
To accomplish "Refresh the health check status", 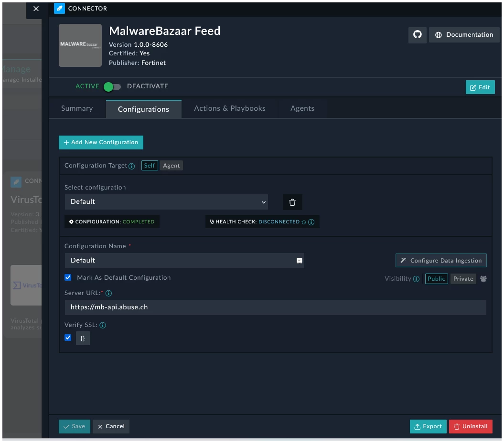I will (304, 222).
